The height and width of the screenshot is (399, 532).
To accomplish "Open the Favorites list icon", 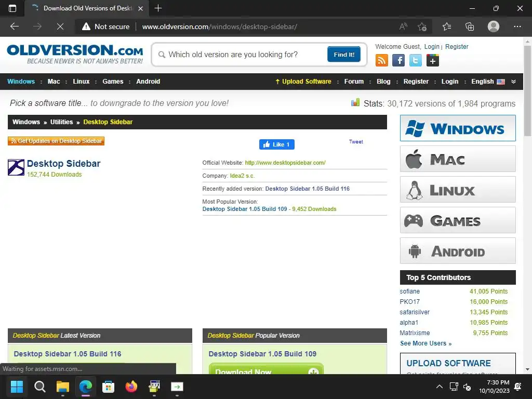I will click(447, 26).
